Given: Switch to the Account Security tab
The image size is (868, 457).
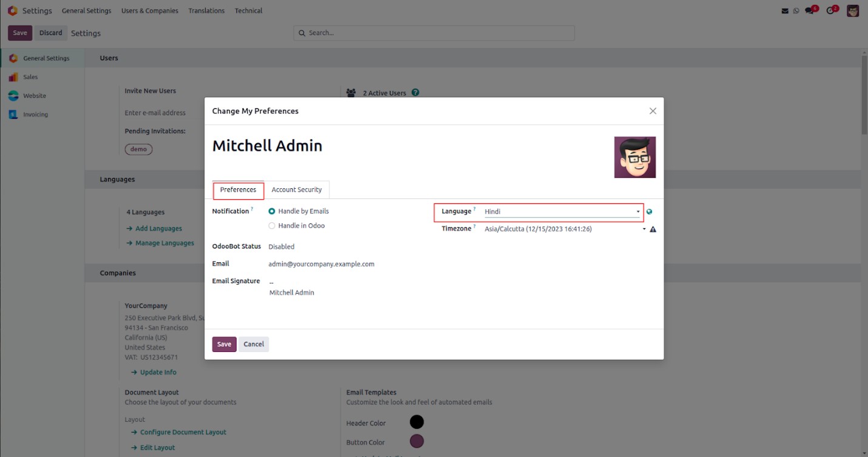Looking at the screenshot, I should (297, 190).
